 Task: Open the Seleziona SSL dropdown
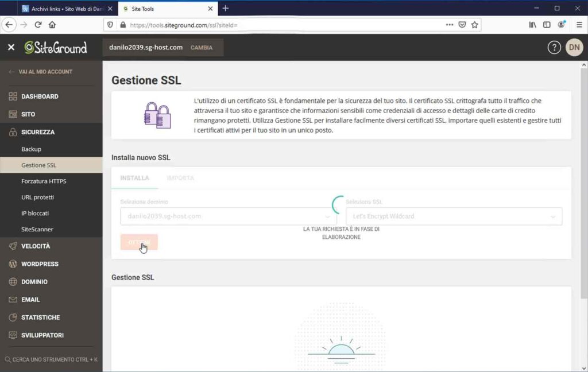coord(454,216)
